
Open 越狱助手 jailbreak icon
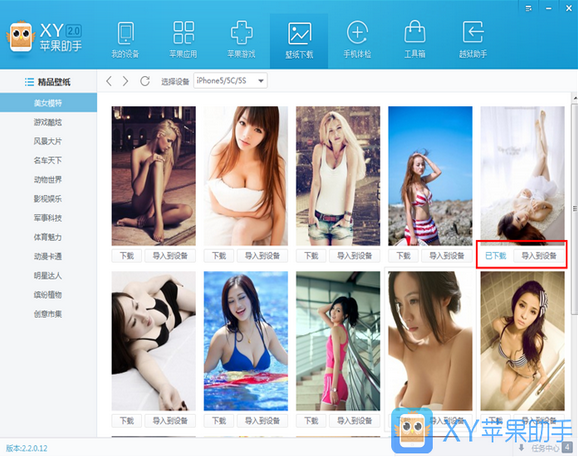point(473,40)
